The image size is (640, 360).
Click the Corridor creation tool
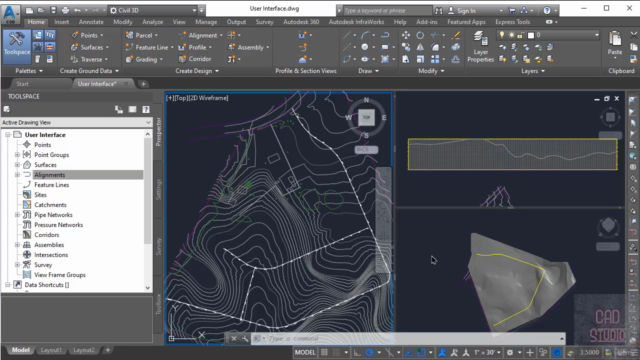click(195, 59)
